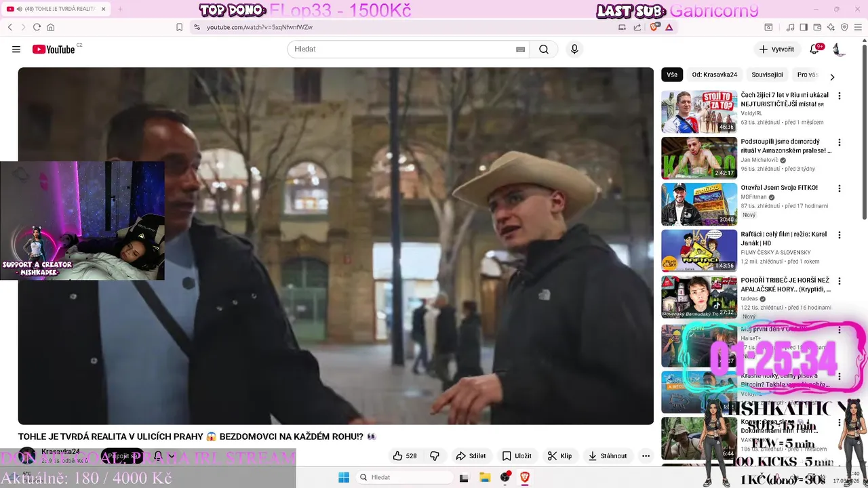Go back in browser history
The height and width of the screenshot is (488, 868).
tap(10, 27)
